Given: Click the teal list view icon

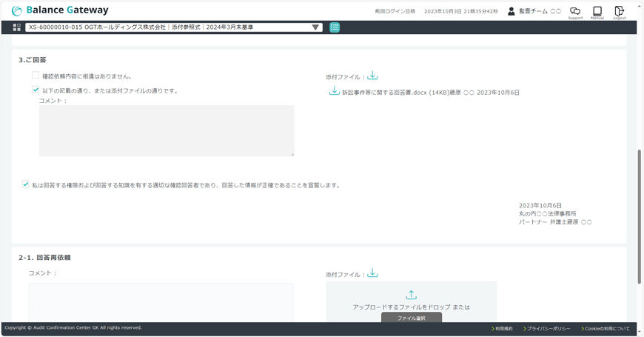Looking at the screenshot, I should (x=335, y=27).
